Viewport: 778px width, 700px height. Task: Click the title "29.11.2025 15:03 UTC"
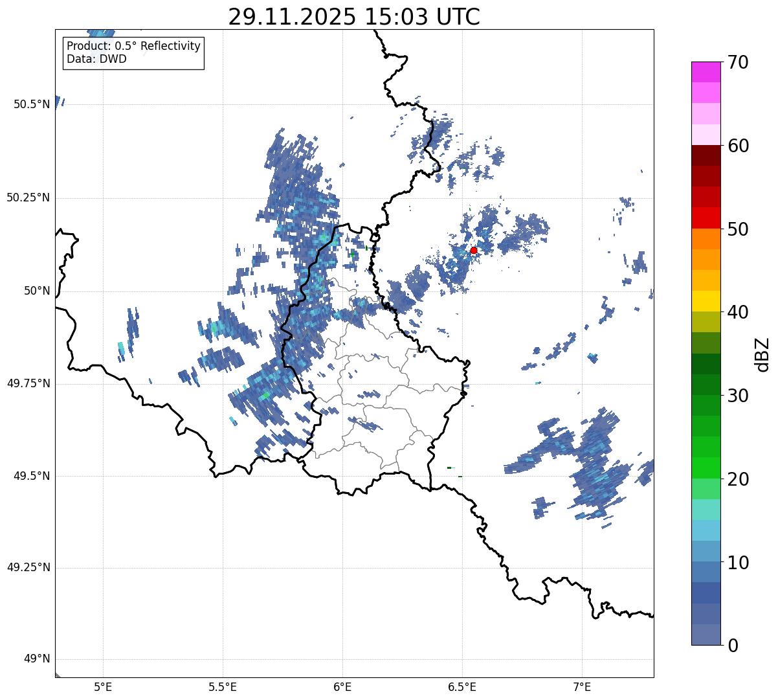354,17
